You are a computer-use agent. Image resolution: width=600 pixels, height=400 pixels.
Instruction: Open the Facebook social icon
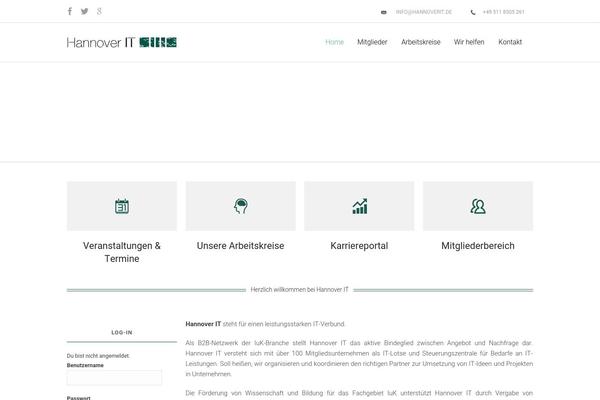(70, 11)
